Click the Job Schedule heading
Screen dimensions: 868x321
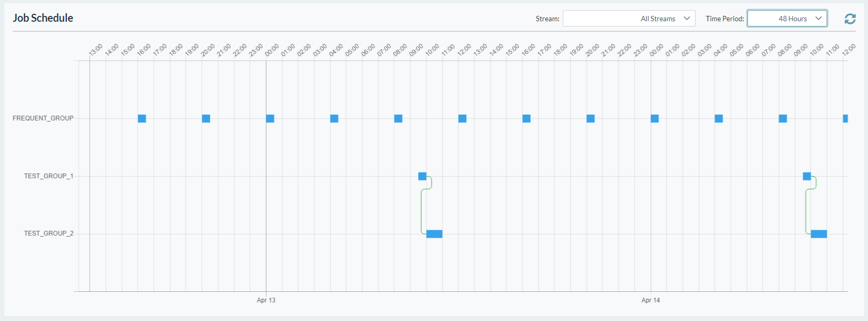coord(42,18)
